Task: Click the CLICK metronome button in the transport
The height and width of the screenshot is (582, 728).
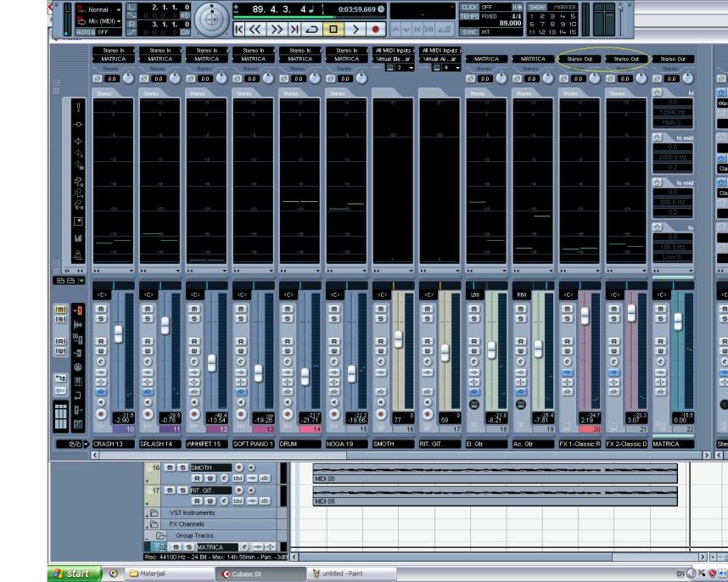Action: click(x=469, y=7)
